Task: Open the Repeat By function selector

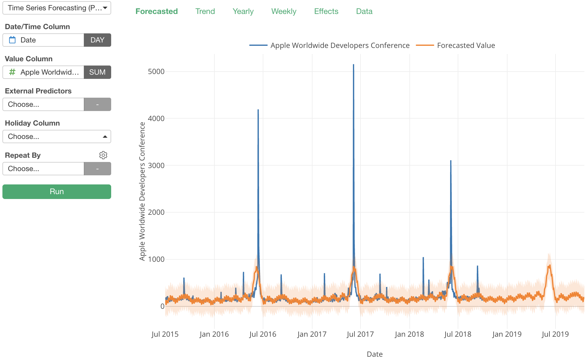Action: [97, 169]
